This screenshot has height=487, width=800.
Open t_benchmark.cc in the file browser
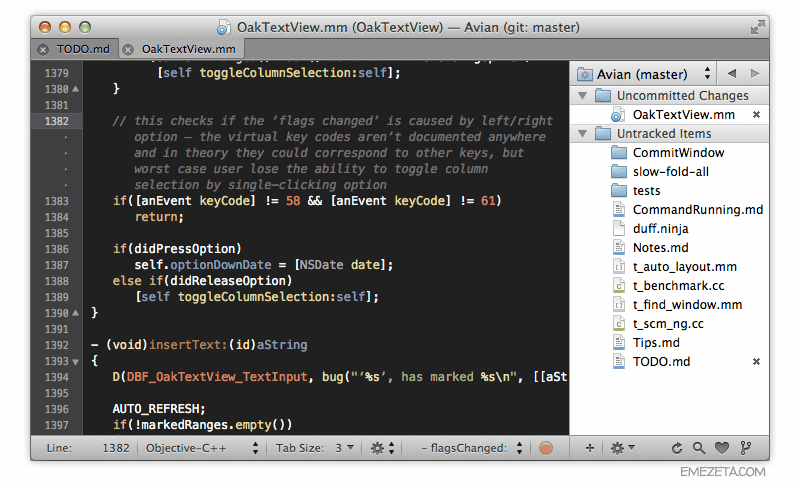pyautogui.click(x=678, y=286)
